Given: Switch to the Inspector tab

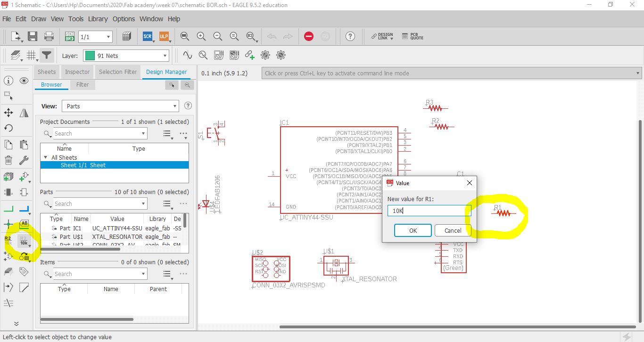Looking at the screenshot, I should tap(77, 72).
